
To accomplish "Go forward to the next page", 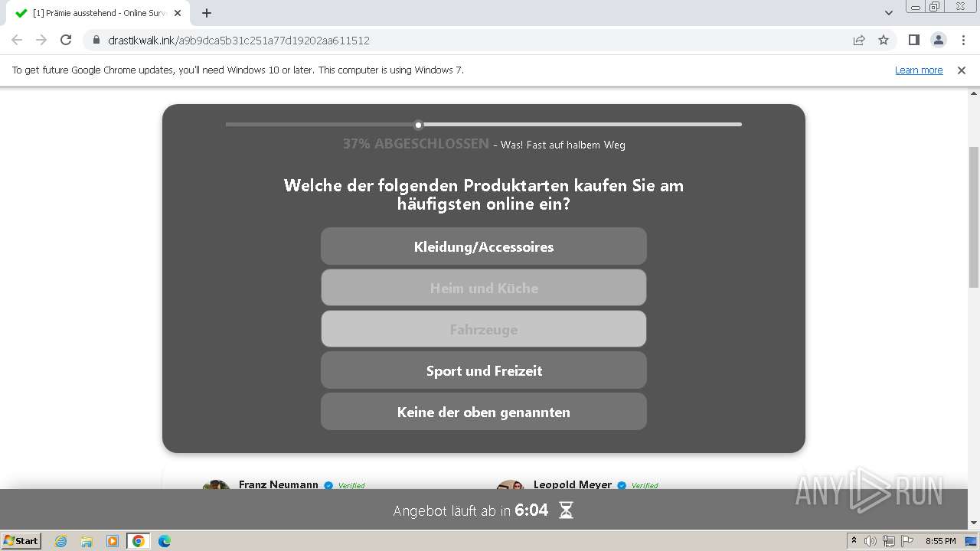I will (41, 40).
